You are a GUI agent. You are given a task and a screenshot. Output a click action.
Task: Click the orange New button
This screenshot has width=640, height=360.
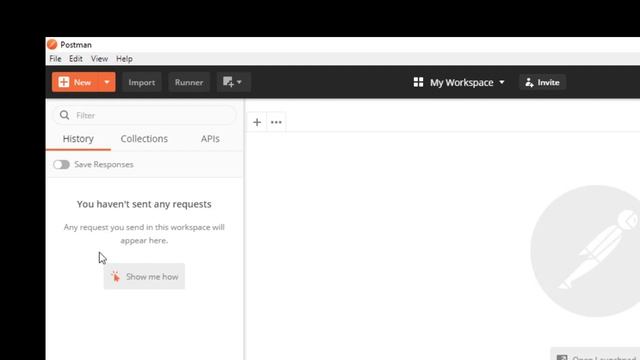(x=75, y=82)
